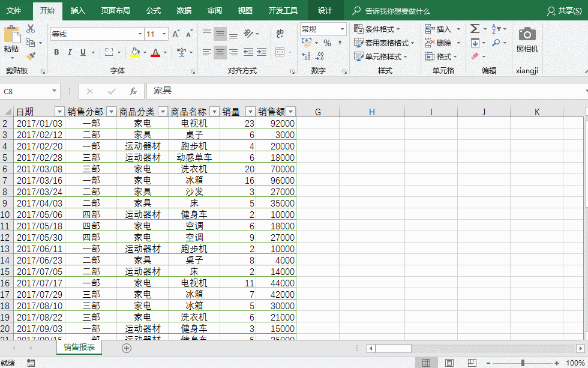Toggle Italic formatting

70,52
